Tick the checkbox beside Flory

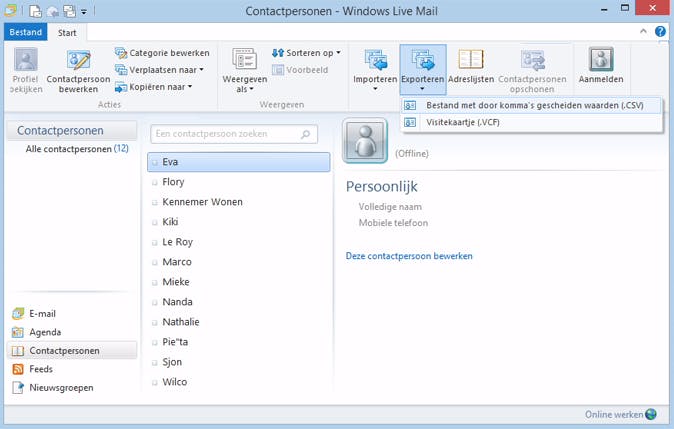155,183
